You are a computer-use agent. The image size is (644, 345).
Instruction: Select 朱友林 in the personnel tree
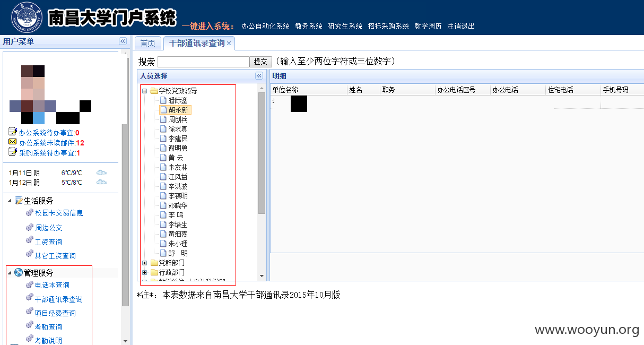click(x=178, y=167)
